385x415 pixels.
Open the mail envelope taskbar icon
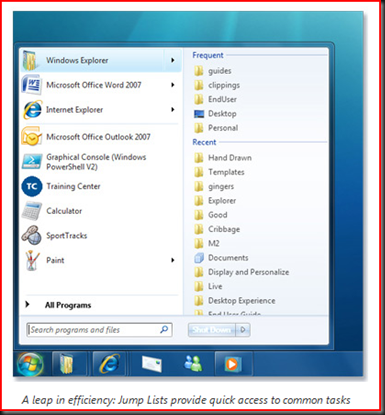152,364
